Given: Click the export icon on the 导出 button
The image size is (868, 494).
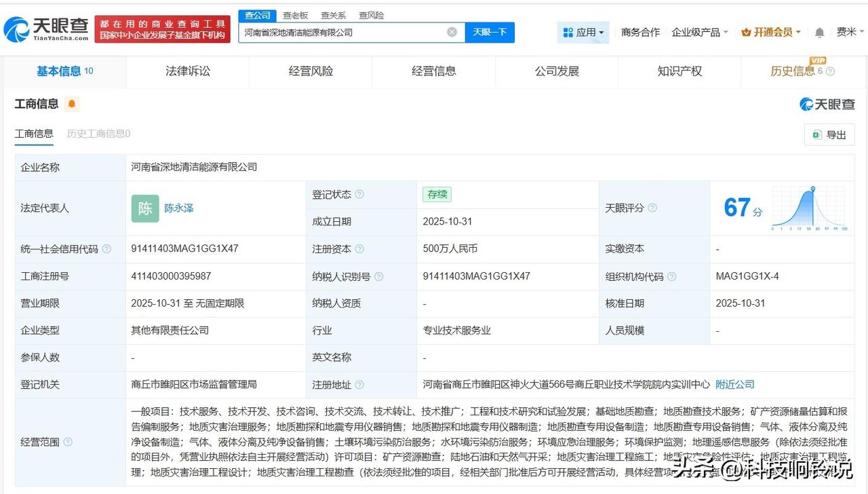Looking at the screenshot, I should click(x=818, y=134).
